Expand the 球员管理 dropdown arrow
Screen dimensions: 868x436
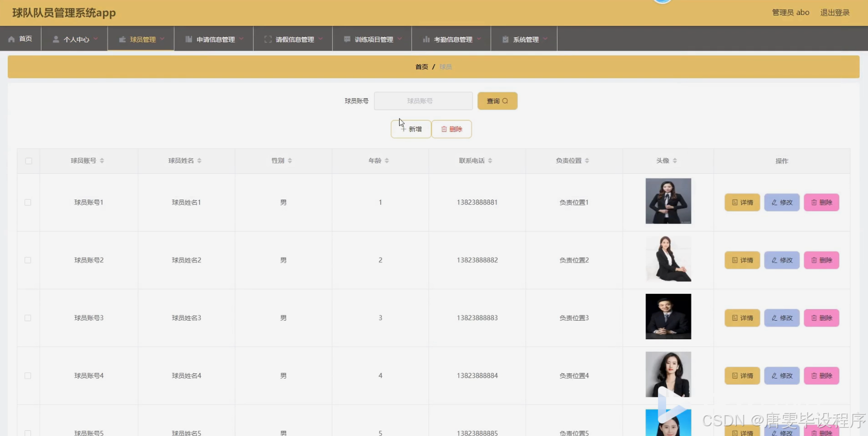pyautogui.click(x=162, y=39)
